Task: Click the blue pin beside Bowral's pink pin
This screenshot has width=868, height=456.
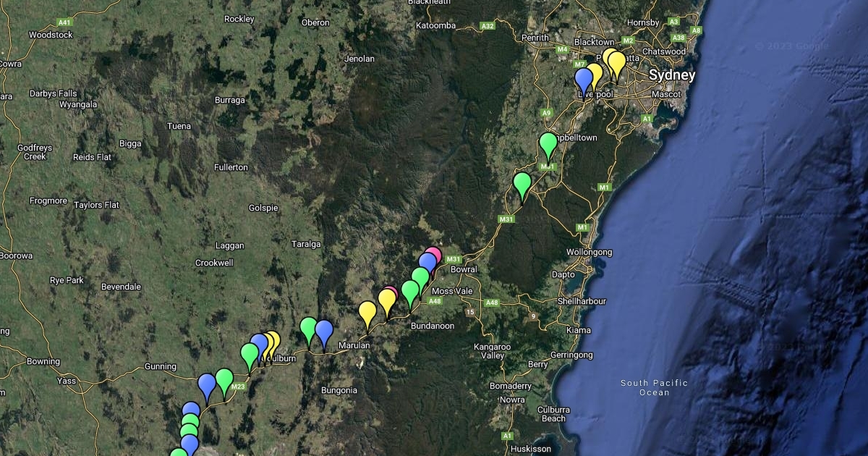Action: point(427,263)
